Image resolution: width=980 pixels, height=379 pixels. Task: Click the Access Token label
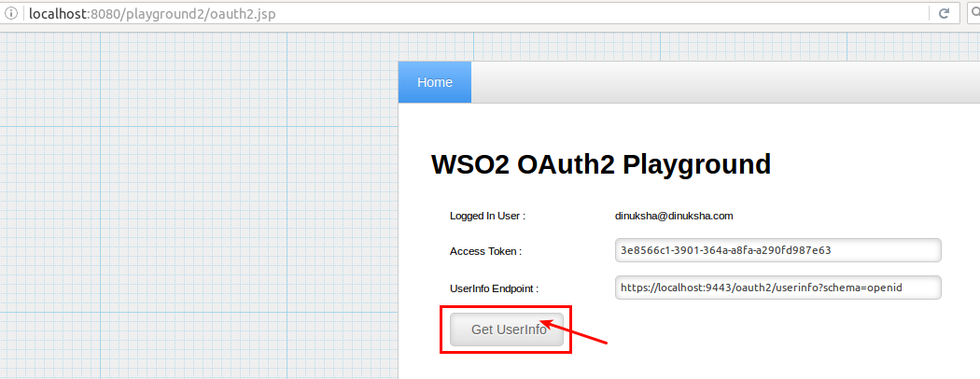click(x=485, y=251)
